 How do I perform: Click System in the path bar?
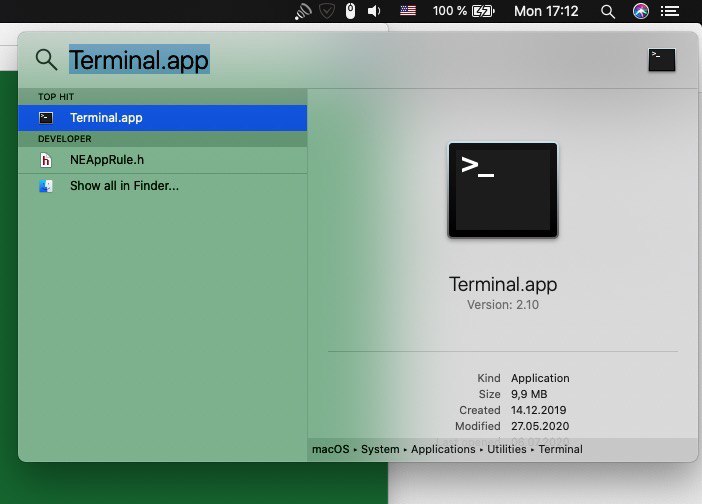tap(380, 449)
